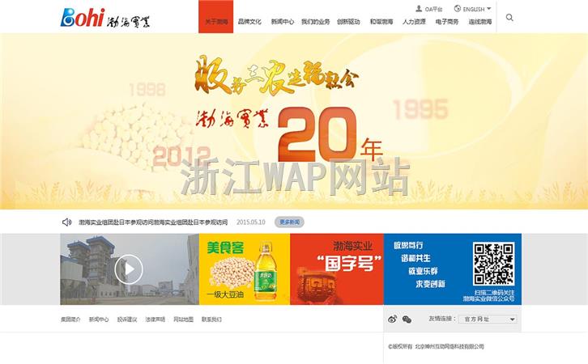Select 人力资源 in navigation
The width and height of the screenshot is (588, 364).
click(x=414, y=22)
